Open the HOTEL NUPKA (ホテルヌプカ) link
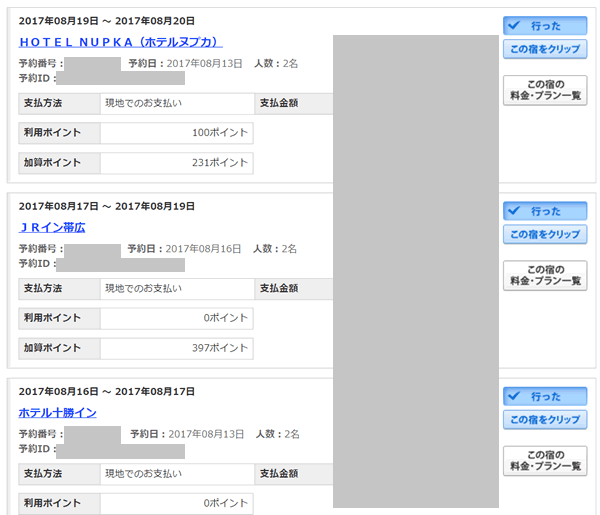This screenshot has width=600, height=515. coord(120,42)
